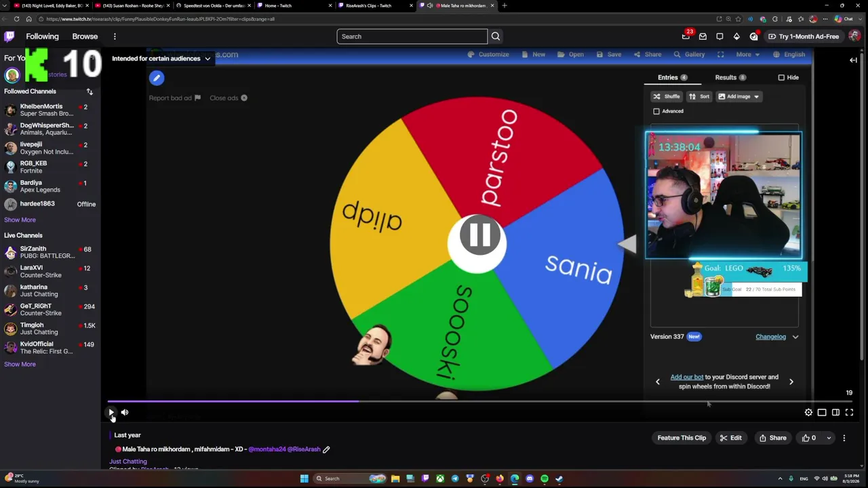The width and height of the screenshot is (868, 488).
Task: Switch to the Entries tab
Action: pyautogui.click(x=672, y=77)
